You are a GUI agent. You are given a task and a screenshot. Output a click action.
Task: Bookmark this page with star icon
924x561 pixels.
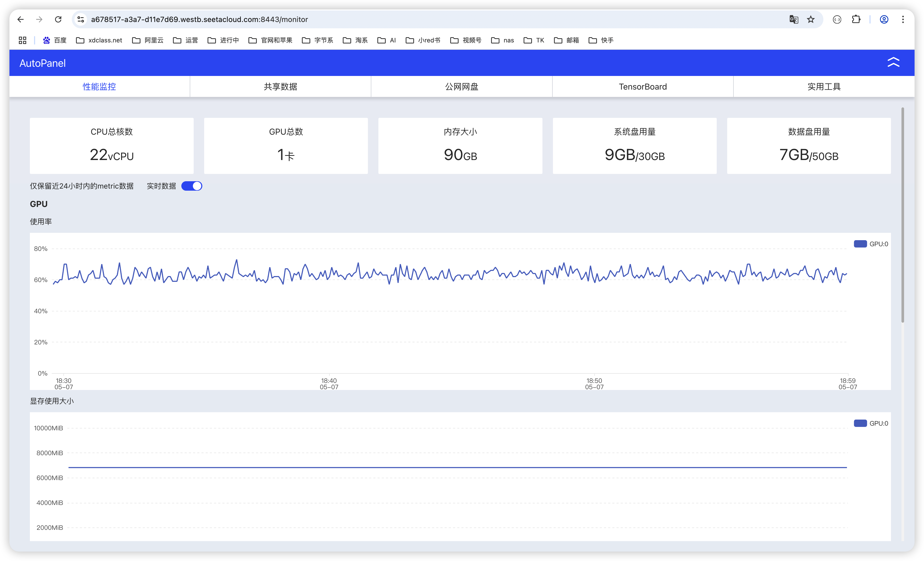(x=811, y=19)
